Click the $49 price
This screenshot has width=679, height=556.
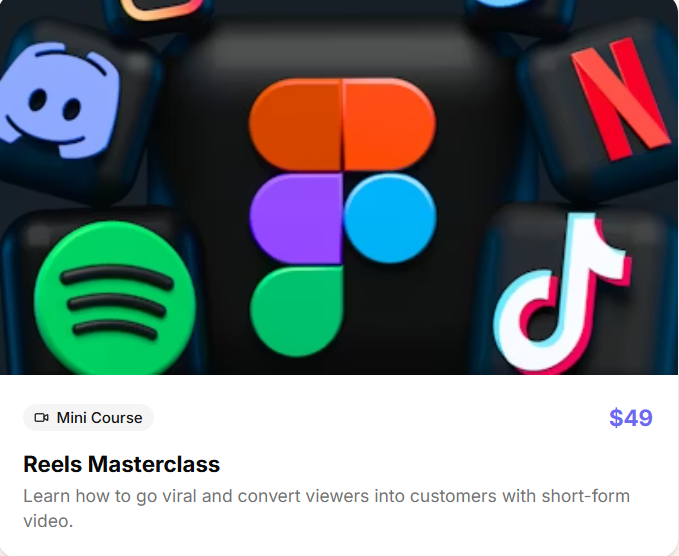tap(631, 418)
